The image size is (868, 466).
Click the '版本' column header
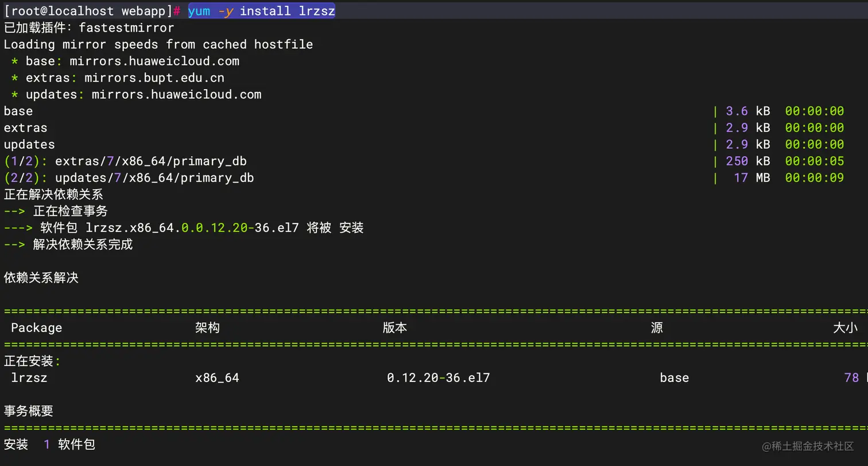(x=395, y=328)
